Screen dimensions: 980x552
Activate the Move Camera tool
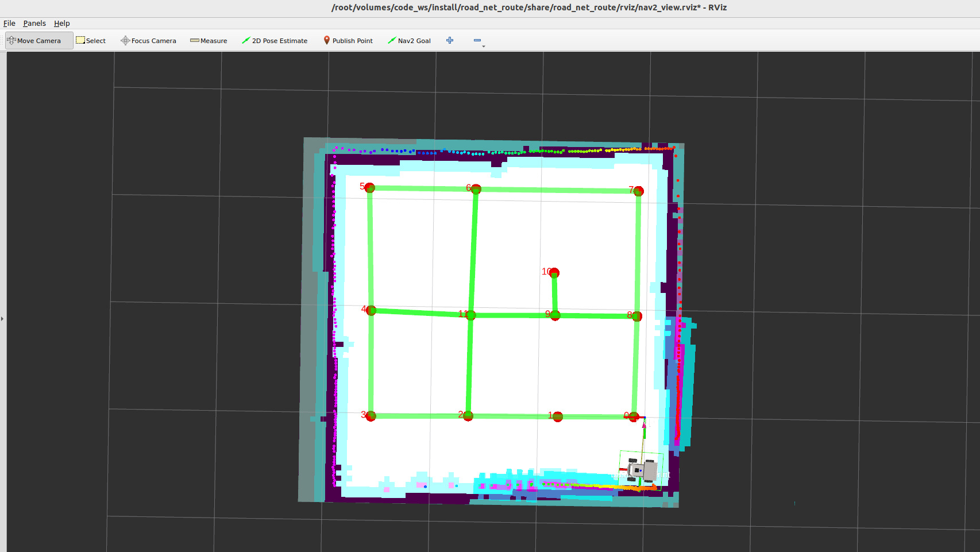tap(38, 41)
